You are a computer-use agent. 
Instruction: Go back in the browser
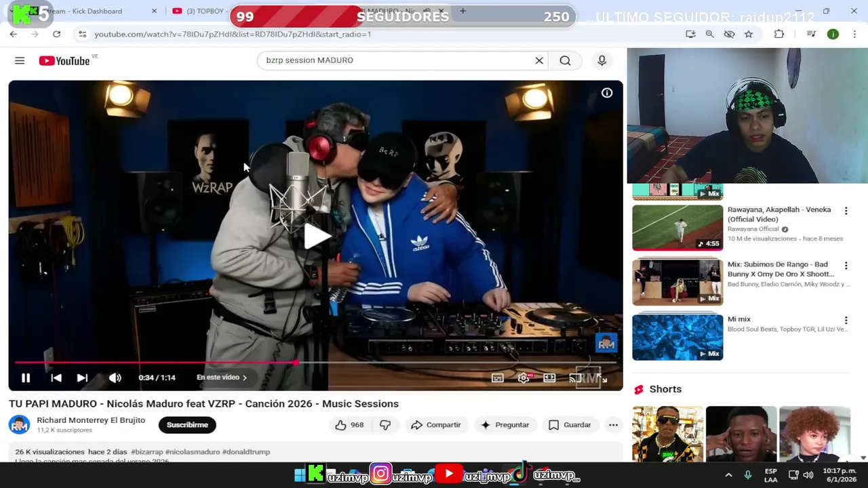[14, 34]
